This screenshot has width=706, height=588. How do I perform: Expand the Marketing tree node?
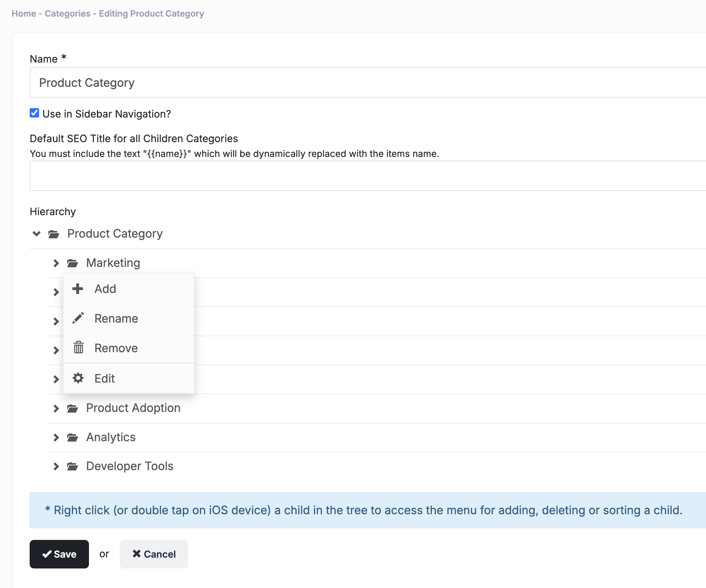tap(56, 263)
